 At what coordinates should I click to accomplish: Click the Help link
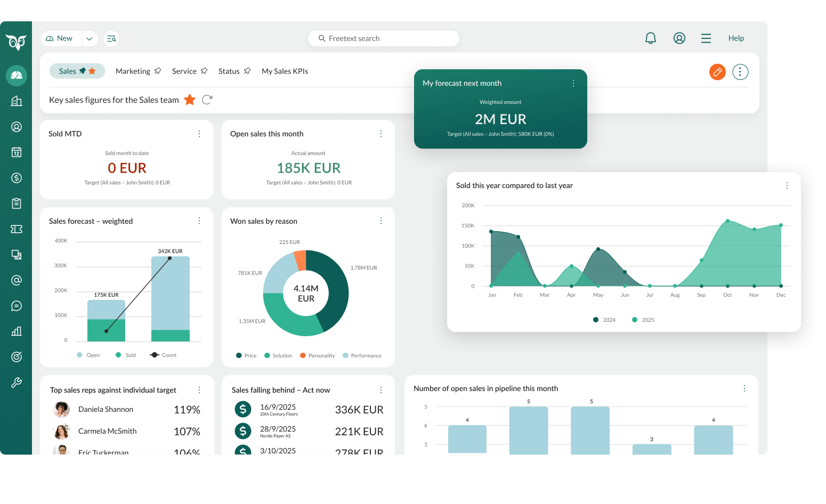[736, 38]
